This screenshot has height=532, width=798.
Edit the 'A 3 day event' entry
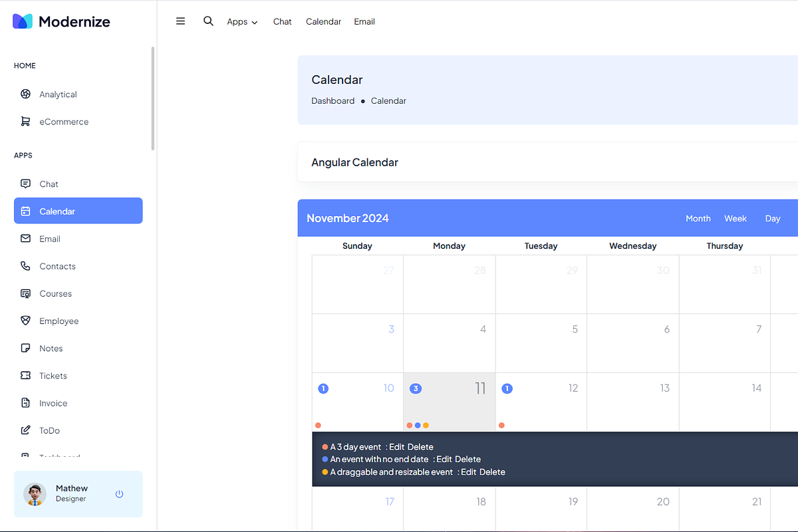click(397, 447)
